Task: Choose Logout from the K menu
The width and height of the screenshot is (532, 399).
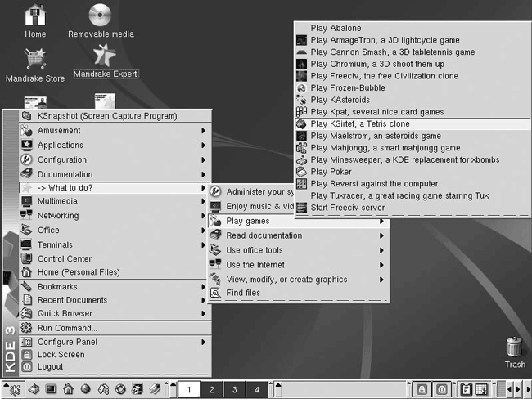Action: coord(115,367)
